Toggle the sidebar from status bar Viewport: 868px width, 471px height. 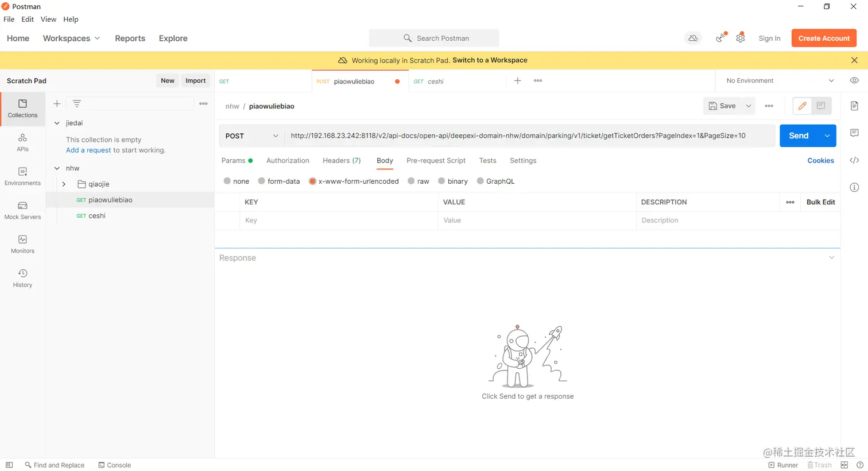coord(9,465)
